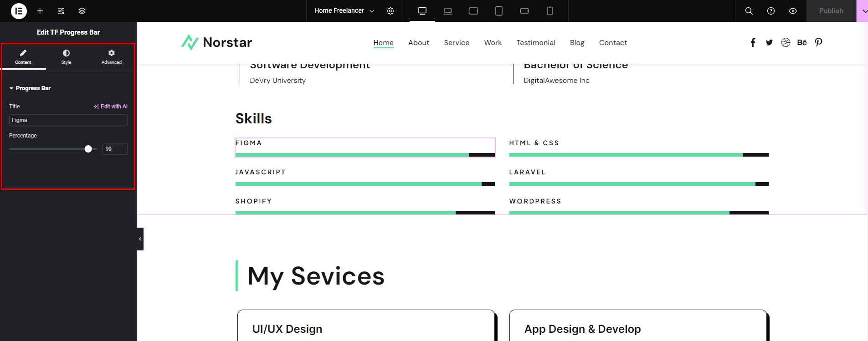Switch to tablet portrait view icon
Image resolution: width=868 pixels, height=341 pixels.
coord(499,11)
